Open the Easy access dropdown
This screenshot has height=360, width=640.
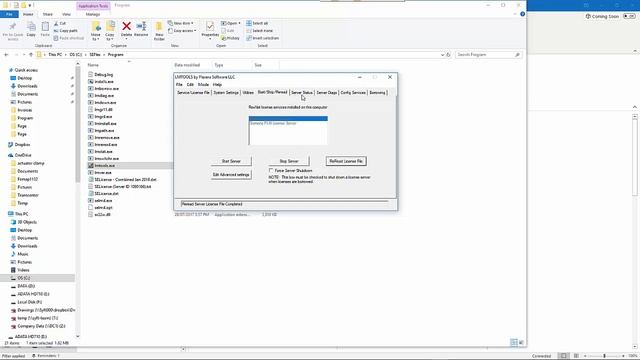[182, 31]
